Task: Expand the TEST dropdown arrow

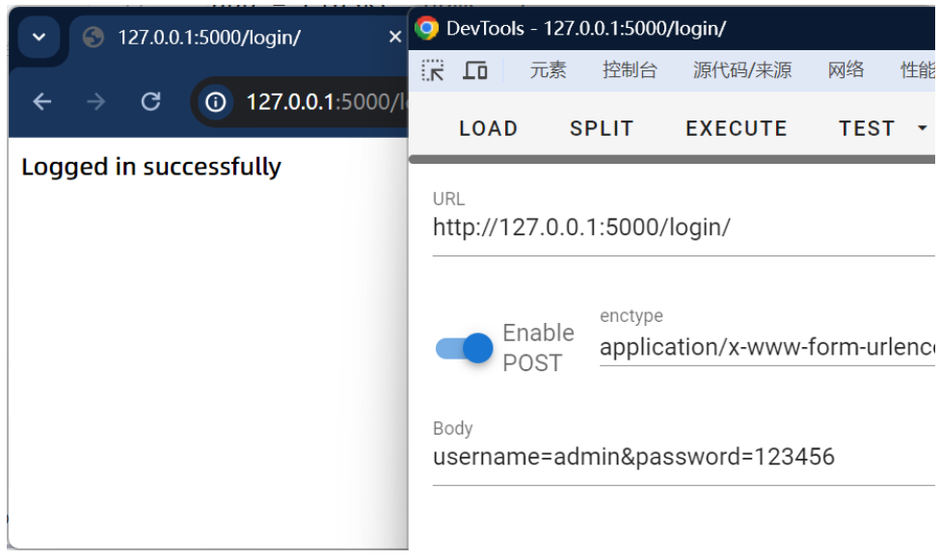Action: click(x=922, y=128)
